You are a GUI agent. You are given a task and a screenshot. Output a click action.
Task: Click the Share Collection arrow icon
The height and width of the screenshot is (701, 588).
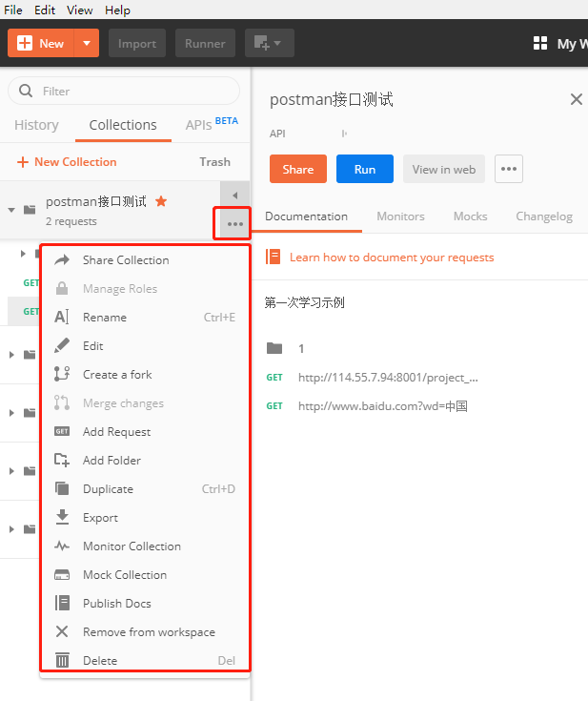tap(62, 259)
